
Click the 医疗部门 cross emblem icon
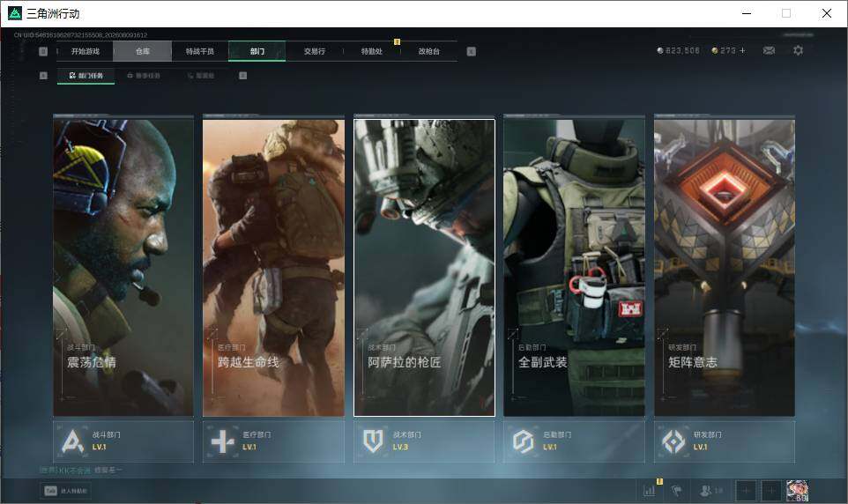coord(222,441)
